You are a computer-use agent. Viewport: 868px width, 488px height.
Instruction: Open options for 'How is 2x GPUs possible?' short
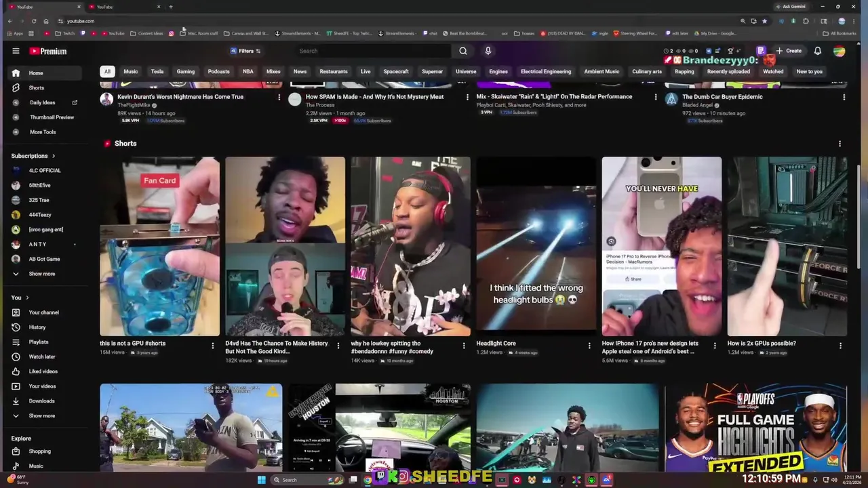click(x=840, y=346)
